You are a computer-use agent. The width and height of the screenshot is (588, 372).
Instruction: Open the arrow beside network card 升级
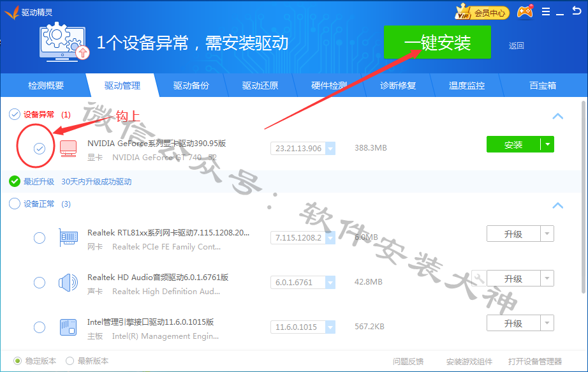547,234
